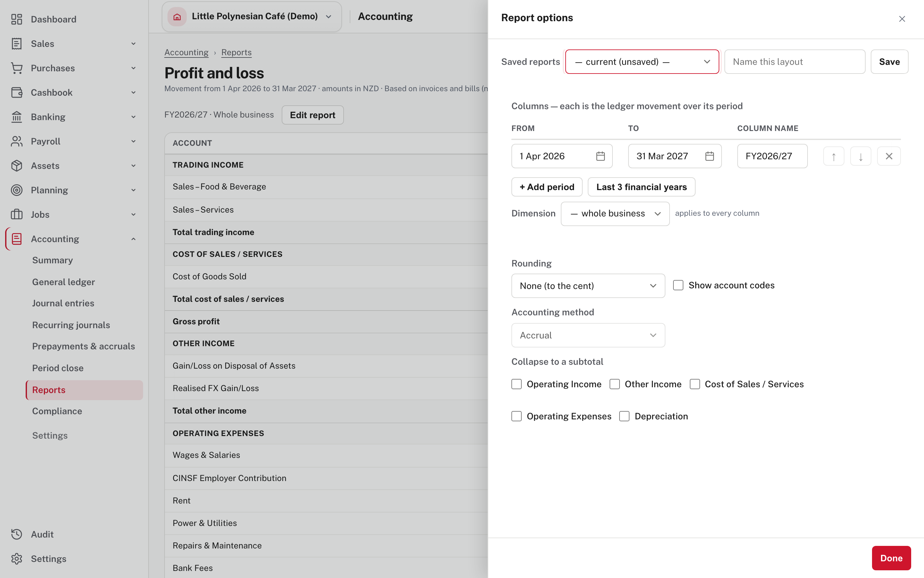Enable Show account codes checkbox
Image resolution: width=924 pixels, height=578 pixels.
(678, 285)
